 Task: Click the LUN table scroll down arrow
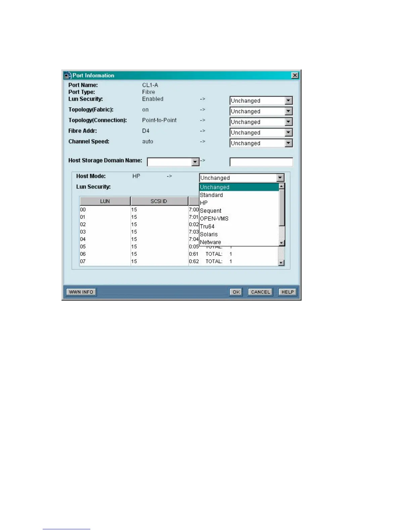282,263
